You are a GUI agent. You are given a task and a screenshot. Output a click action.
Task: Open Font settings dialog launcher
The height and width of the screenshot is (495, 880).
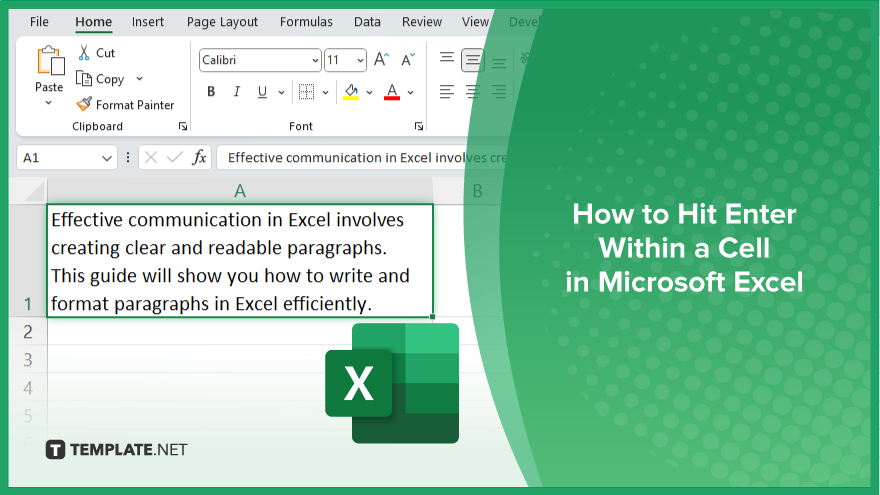tap(419, 126)
